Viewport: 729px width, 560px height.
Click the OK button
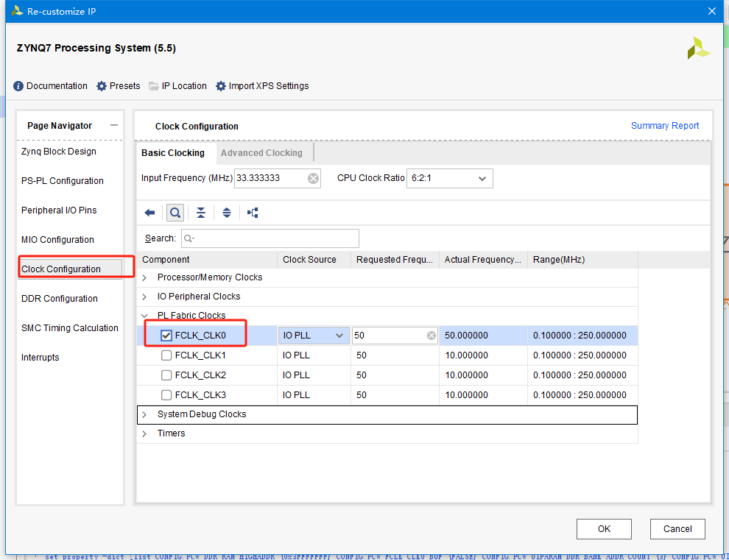pyautogui.click(x=604, y=529)
